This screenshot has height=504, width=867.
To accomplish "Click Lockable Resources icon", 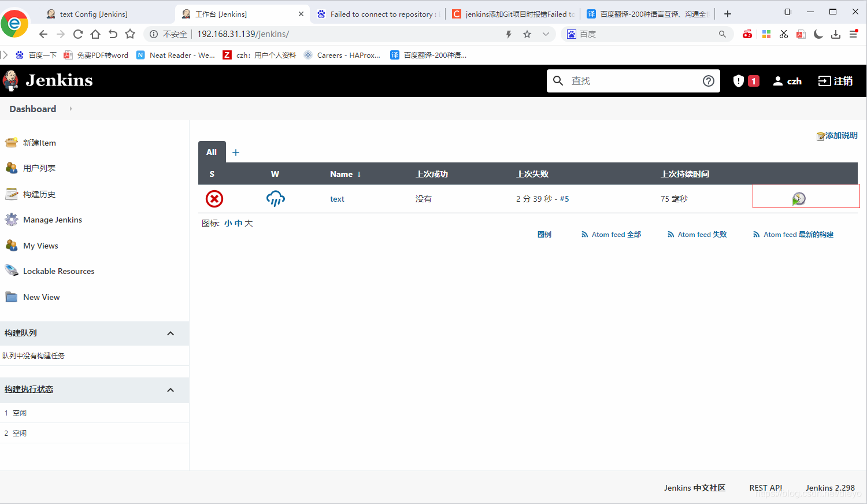I will (x=12, y=271).
